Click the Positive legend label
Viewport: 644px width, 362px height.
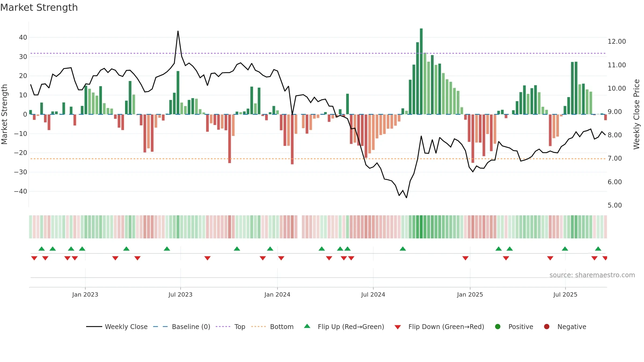click(x=521, y=327)
